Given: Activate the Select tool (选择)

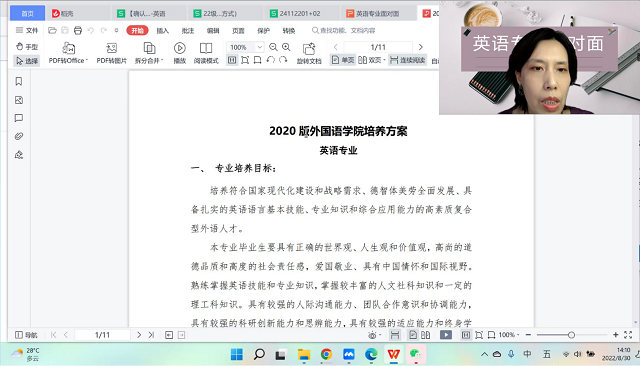Looking at the screenshot, I should tap(27, 61).
